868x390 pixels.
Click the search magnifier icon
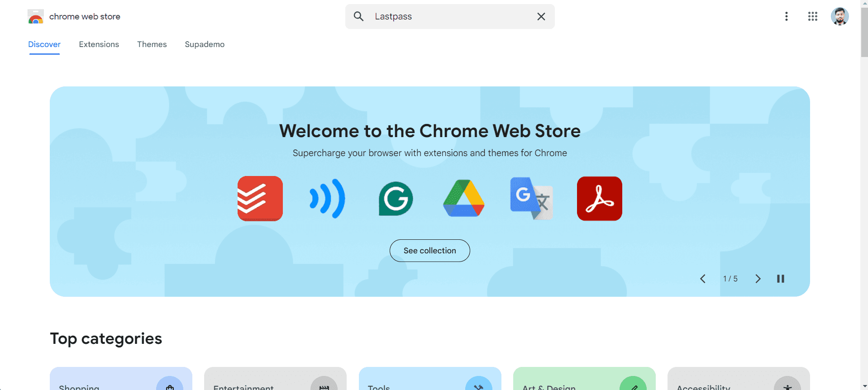(358, 17)
